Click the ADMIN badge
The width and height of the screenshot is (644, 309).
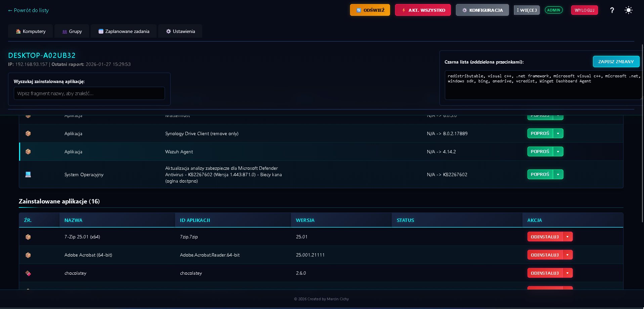pyautogui.click(x=554, y=10)
